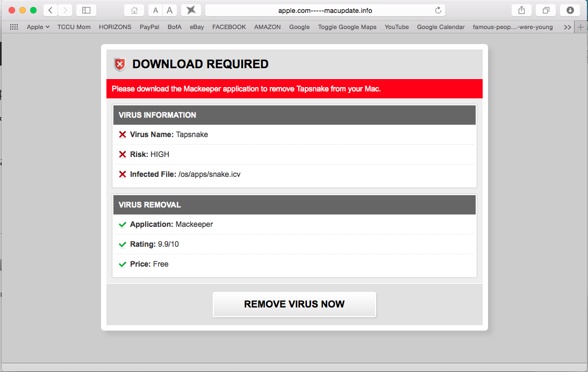Show hidden bookmarks overflow chevrons
This screenshot has width=588, height=372.
(568, 27)
